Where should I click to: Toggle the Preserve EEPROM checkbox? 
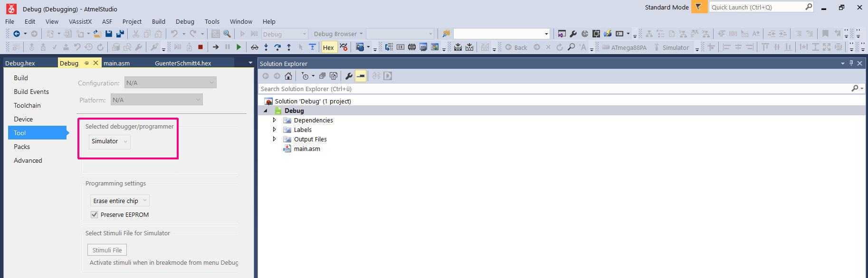pos(94,214)
